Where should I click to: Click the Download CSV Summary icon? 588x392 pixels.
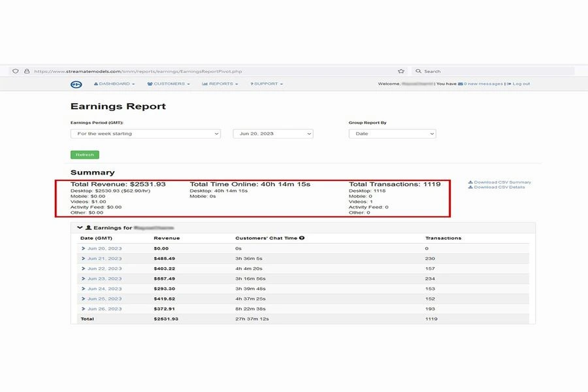tap(471, 182)
